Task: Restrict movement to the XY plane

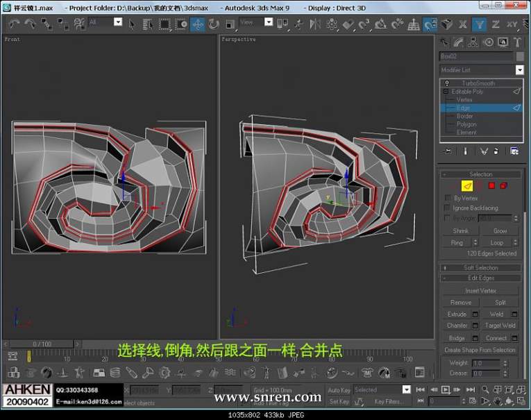Action: pos(512,24)
